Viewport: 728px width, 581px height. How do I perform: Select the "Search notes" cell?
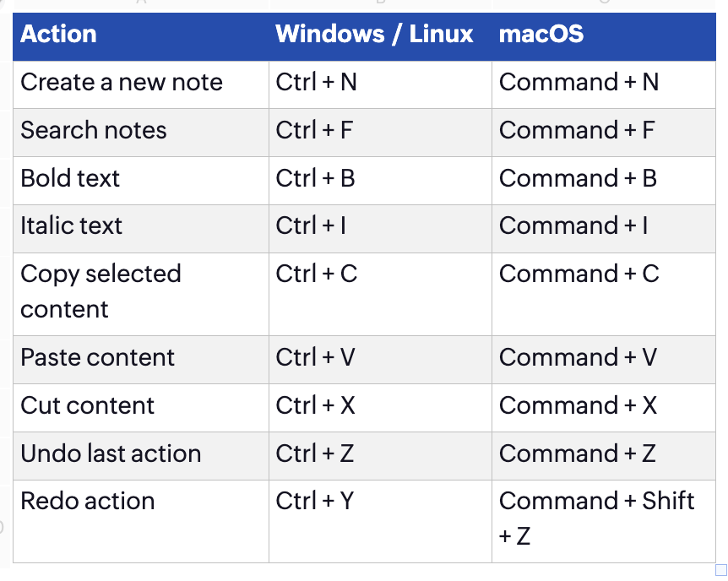click(94, 131)
